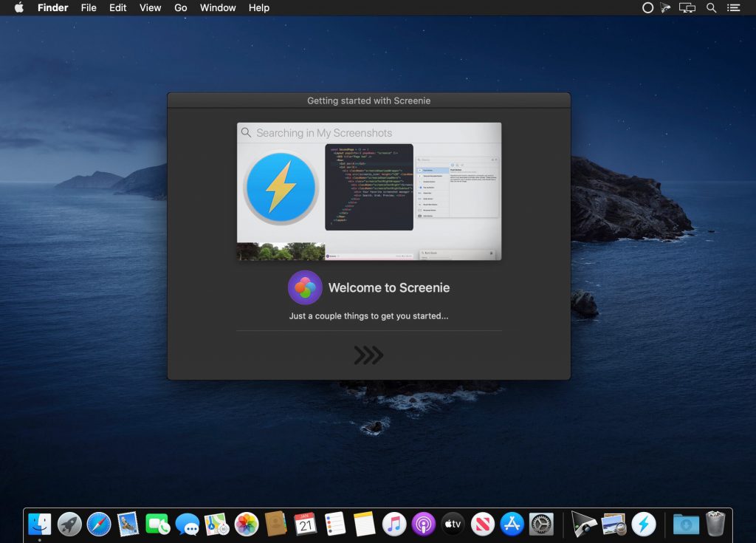Launch the App Store from the Dock
Screen dimensions: 756x543
point(512,524)
